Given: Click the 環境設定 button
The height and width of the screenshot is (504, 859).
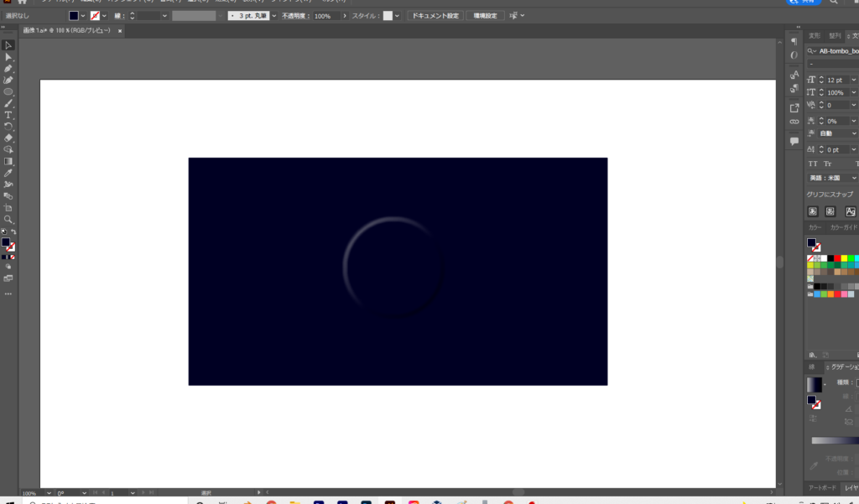Looking at the screenshot, I should pos(485,16).
